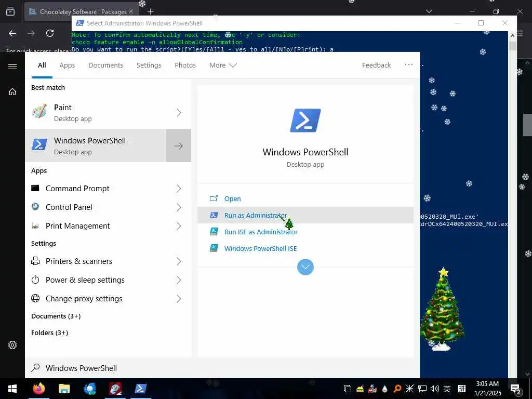Open search settings gear in sidebar

[x=12, y=345]
